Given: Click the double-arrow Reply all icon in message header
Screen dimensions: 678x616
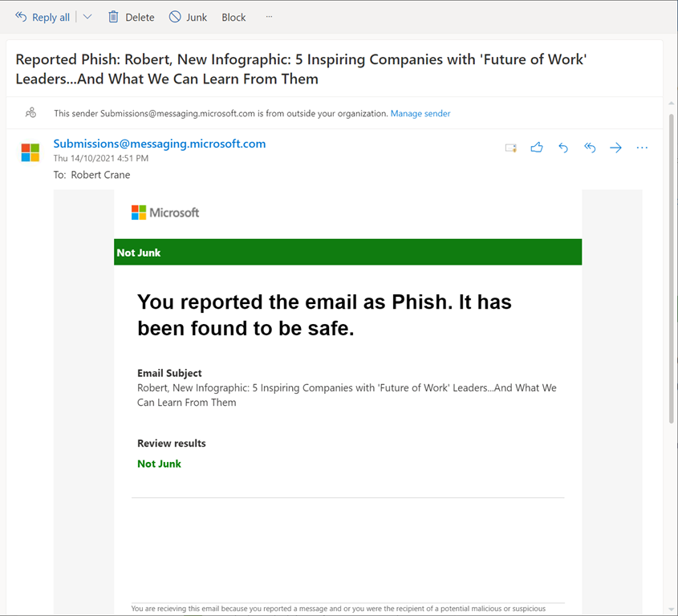Looking at the screenshot, I should click(590, 148).
